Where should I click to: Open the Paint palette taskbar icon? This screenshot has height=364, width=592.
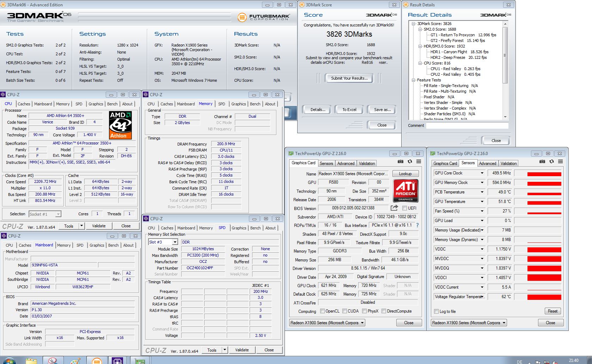click(75, 361)
